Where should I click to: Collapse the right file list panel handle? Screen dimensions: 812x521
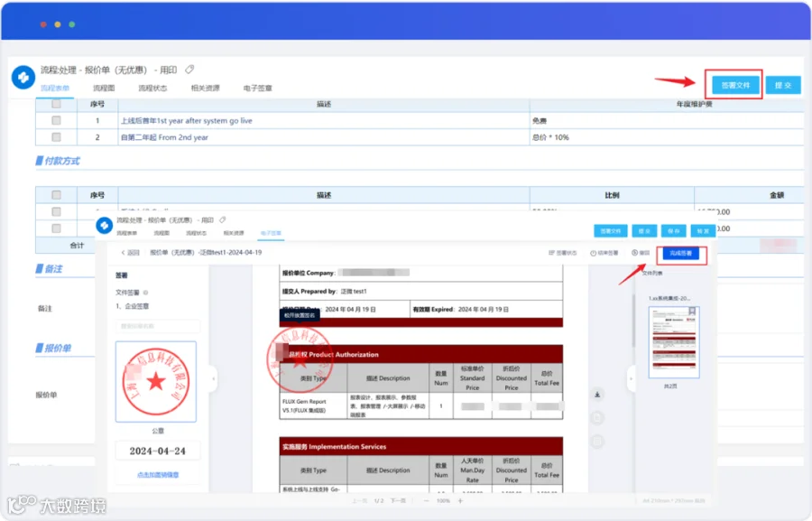[631, 379]
